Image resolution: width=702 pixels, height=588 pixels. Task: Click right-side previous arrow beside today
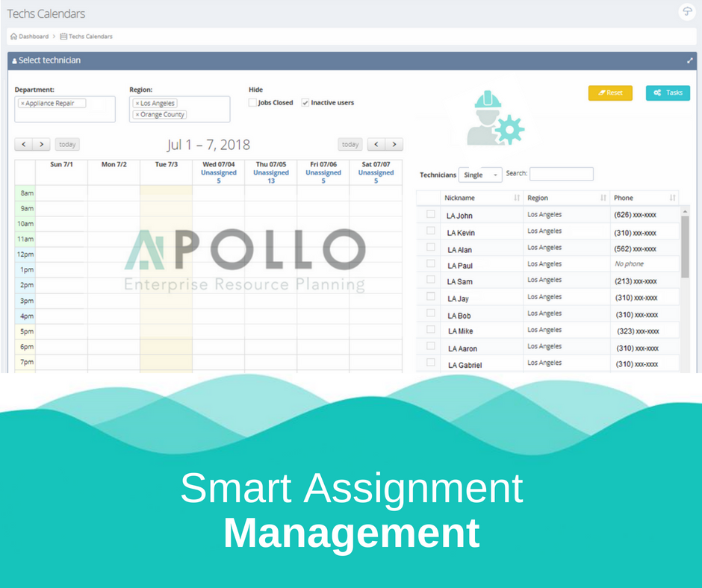coord(376,144)
